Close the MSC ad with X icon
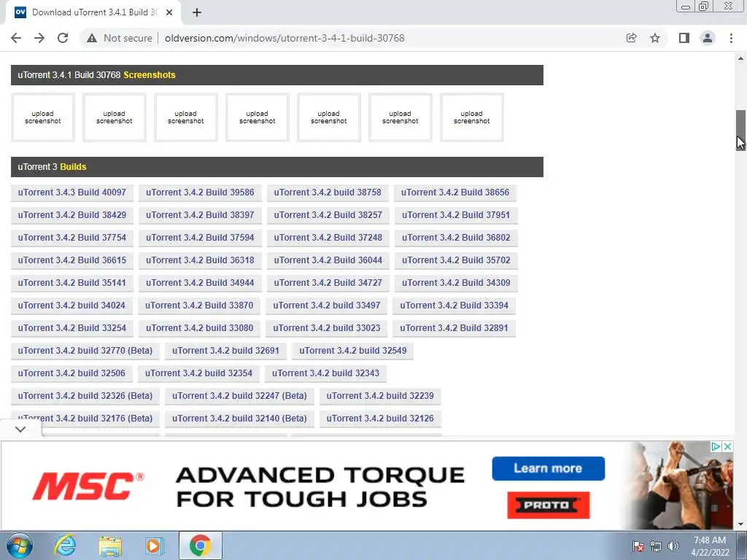This screenshot has height=560, width=747. (727, 447)
